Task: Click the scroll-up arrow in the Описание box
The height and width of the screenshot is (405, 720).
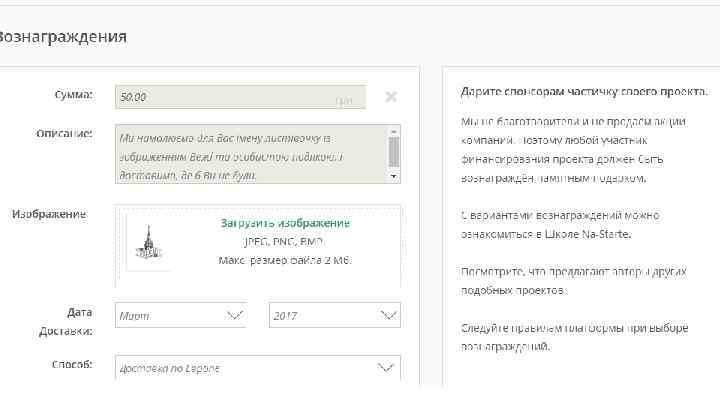Action: point(394,131)
